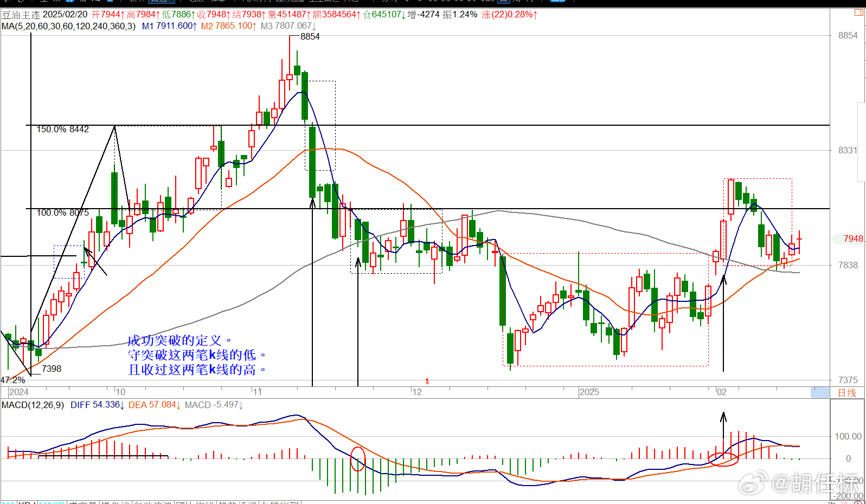Click the small red marker above the date axis
Viewport: 866px width, 504px height.
click(x=427, y=382)
